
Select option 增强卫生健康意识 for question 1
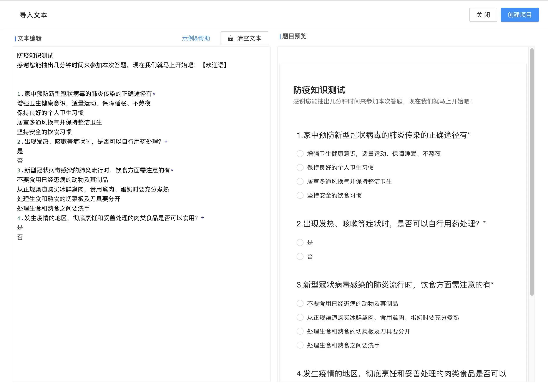coord(300,153)
